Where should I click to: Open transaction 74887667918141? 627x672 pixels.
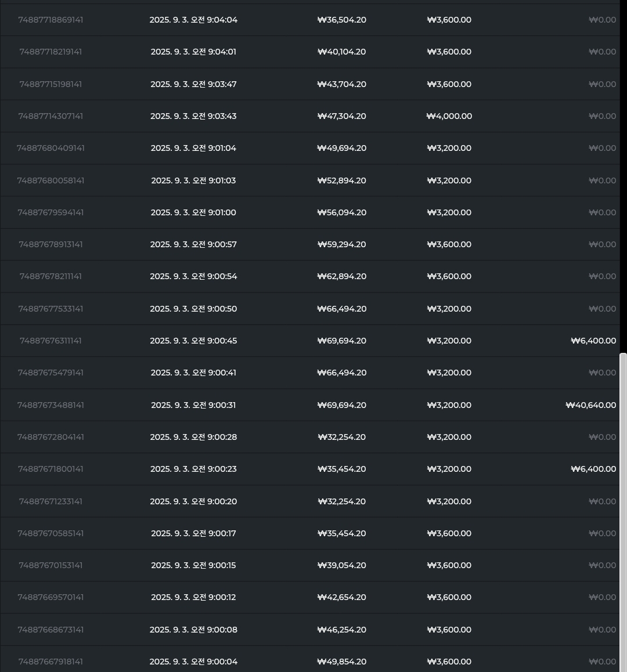(x=51, y=662)
